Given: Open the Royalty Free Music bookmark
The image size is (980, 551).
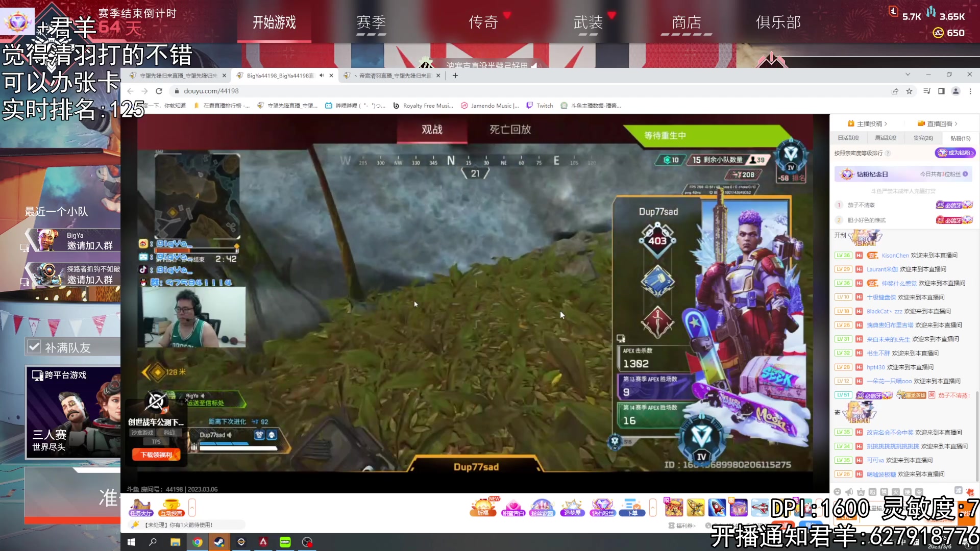Looking at the screenshot, I should 423,106.
